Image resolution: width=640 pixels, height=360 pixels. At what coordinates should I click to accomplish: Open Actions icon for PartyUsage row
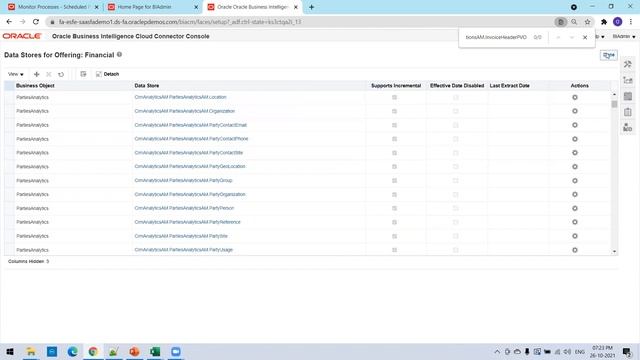pos(575,250)
